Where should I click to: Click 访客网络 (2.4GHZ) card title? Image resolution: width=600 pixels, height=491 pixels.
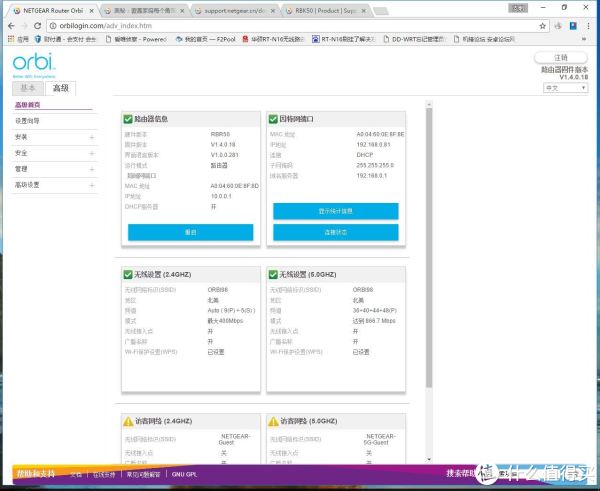[164, 421]
